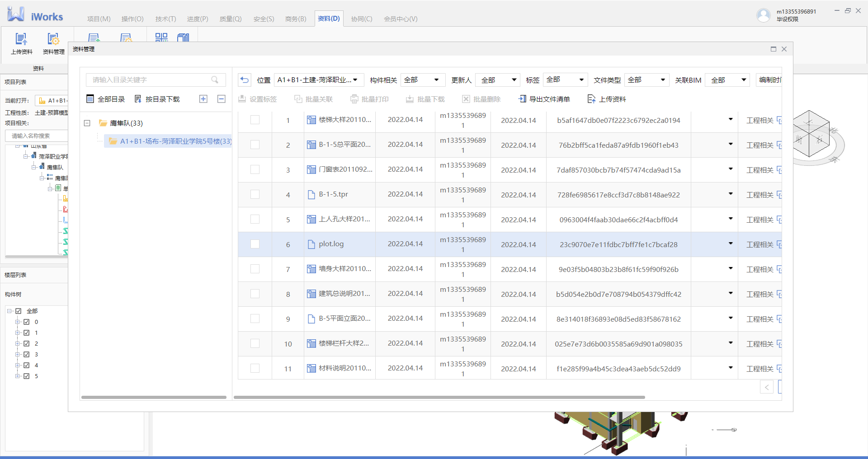Click 设置标签 toolbar item

258,99
